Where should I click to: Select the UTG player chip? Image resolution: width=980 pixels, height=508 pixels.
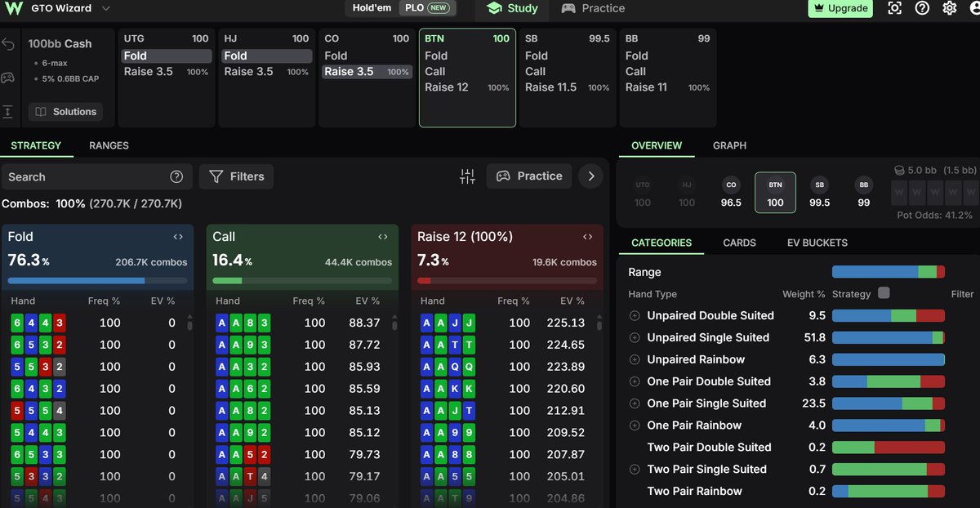643,194
